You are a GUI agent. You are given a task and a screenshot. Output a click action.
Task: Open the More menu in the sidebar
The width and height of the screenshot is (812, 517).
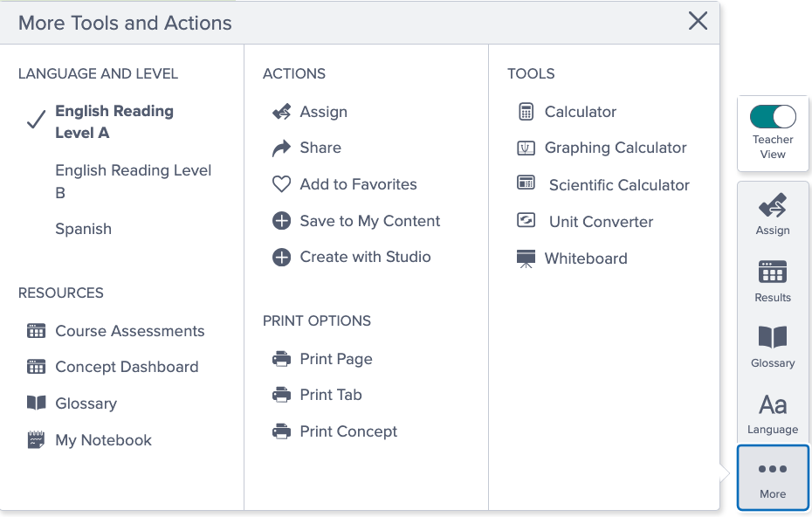pos(772,477)
